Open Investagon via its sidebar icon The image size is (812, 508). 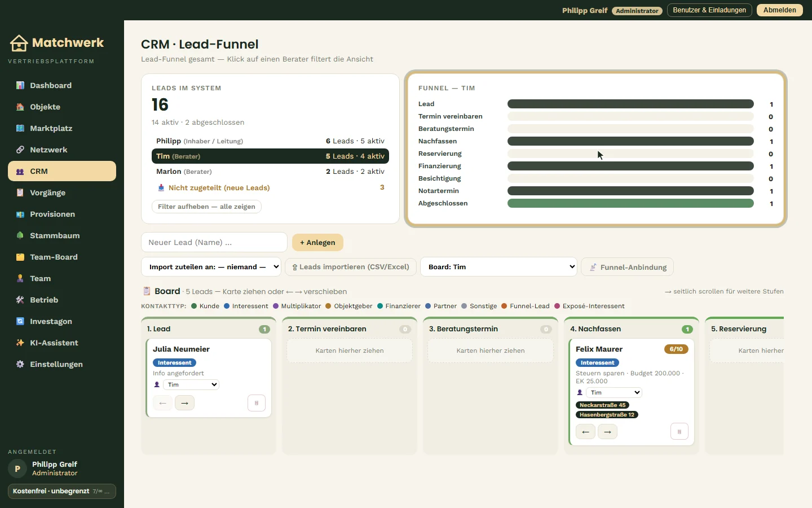click(x=20, y=321)
